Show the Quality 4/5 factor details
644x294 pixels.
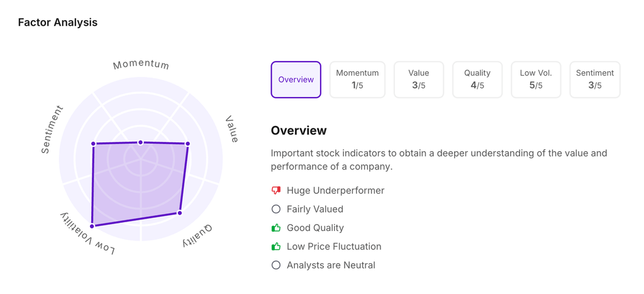pyautogui.click(x=477, y=80)
